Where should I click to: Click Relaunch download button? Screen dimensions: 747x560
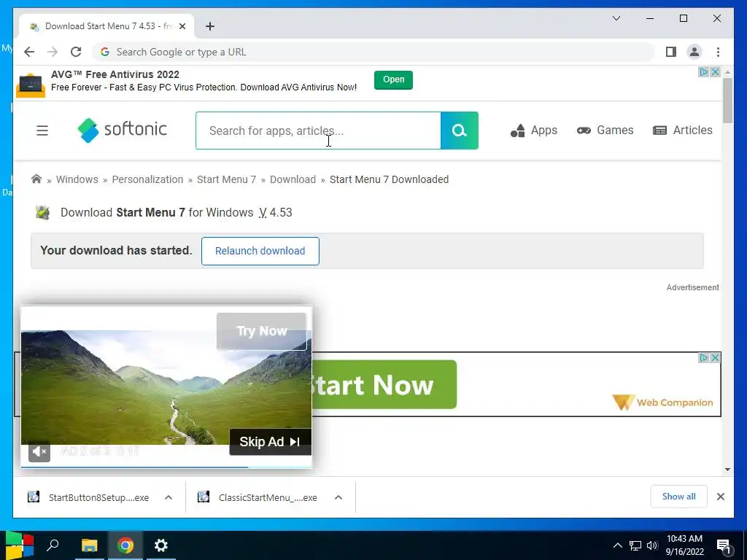tap(260, 251)
